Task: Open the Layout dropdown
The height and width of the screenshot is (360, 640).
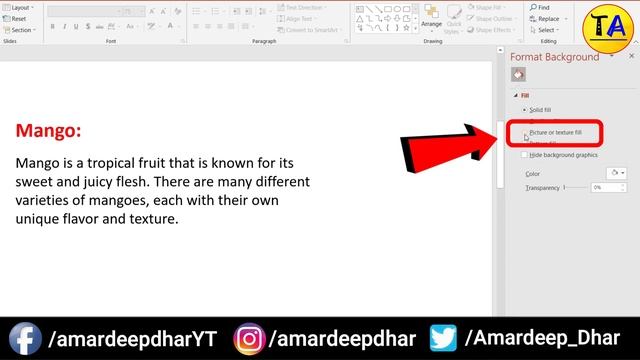Action: coord(19,7)
